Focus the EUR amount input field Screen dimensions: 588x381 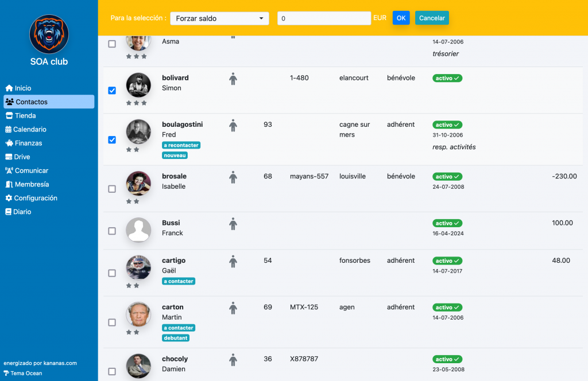(324, 18)
